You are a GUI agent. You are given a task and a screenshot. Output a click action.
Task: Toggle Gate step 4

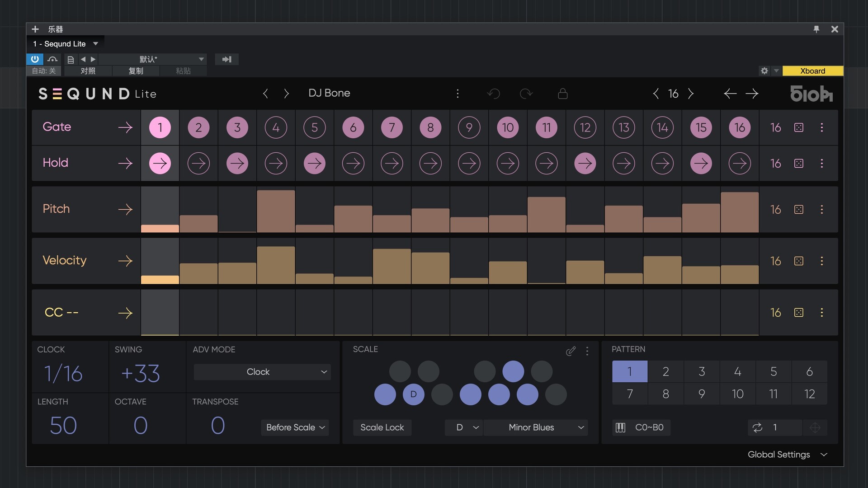tap(276, 127)
